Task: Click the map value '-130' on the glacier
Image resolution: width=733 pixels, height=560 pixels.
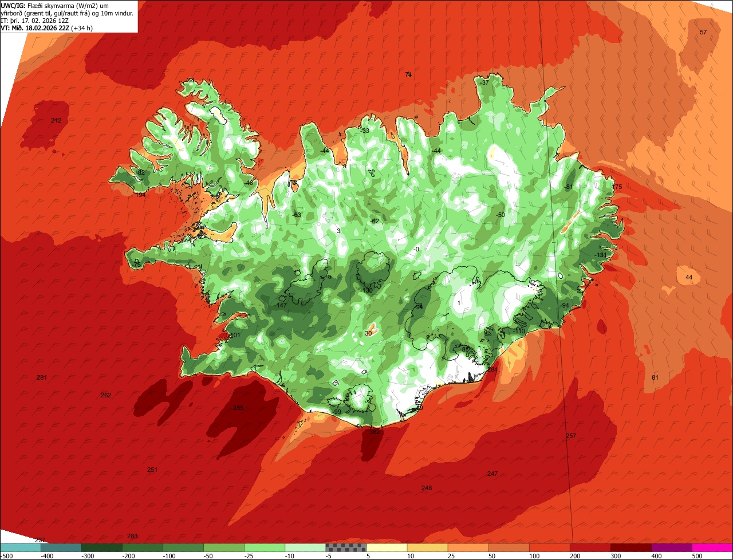Action: coord(367,291)
